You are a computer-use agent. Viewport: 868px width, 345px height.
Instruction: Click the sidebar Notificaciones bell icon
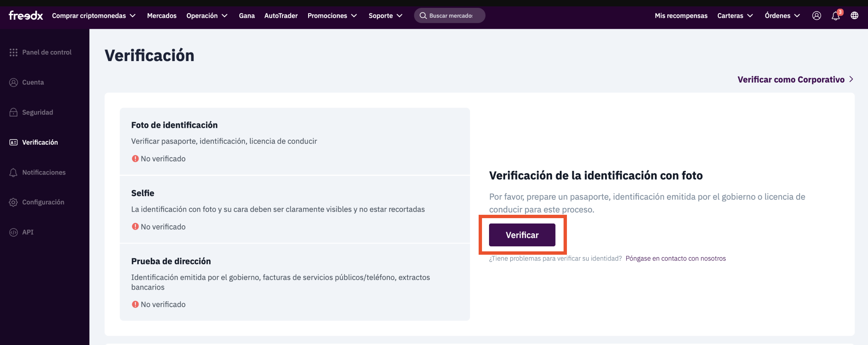(13, 172)
